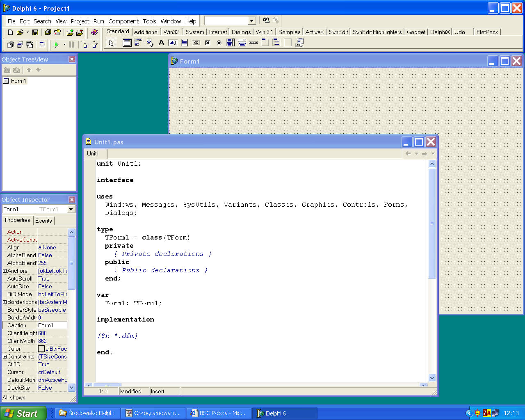The image size is (525, 420).
Task: Click the Open file folder icon
Action: click(x=20, y=32)
